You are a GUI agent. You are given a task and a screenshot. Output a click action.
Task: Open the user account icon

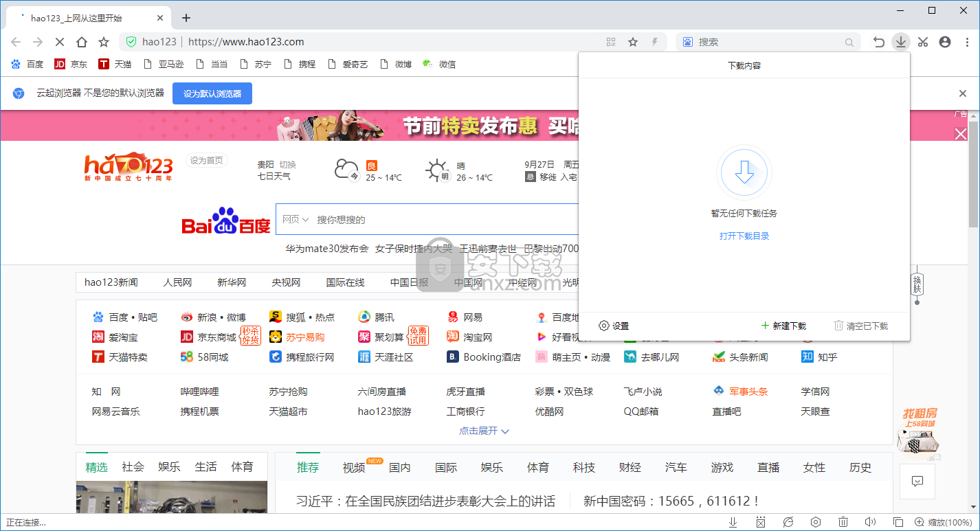[x=945, y=42]
